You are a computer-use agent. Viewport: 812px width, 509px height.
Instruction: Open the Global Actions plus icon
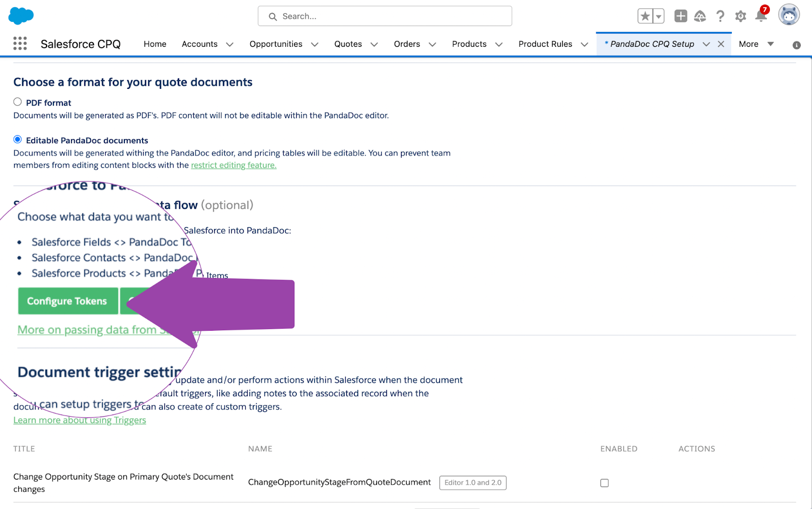point(681,16)
